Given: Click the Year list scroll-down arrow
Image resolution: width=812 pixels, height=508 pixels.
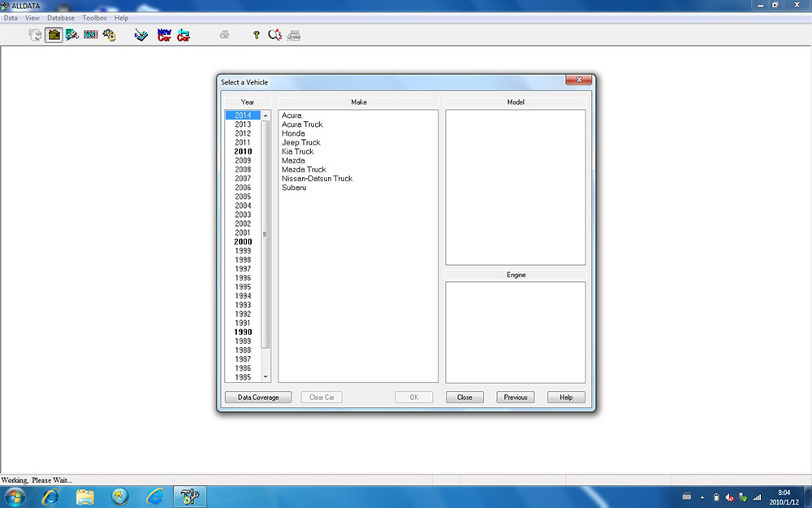Looking at the screenshot, I should (266, 377).
